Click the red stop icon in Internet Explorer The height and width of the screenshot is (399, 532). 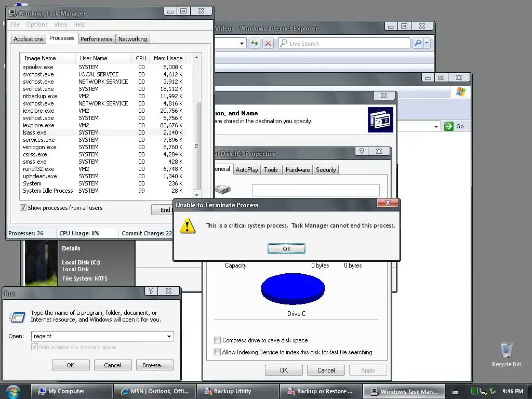[x=268, y=43]
